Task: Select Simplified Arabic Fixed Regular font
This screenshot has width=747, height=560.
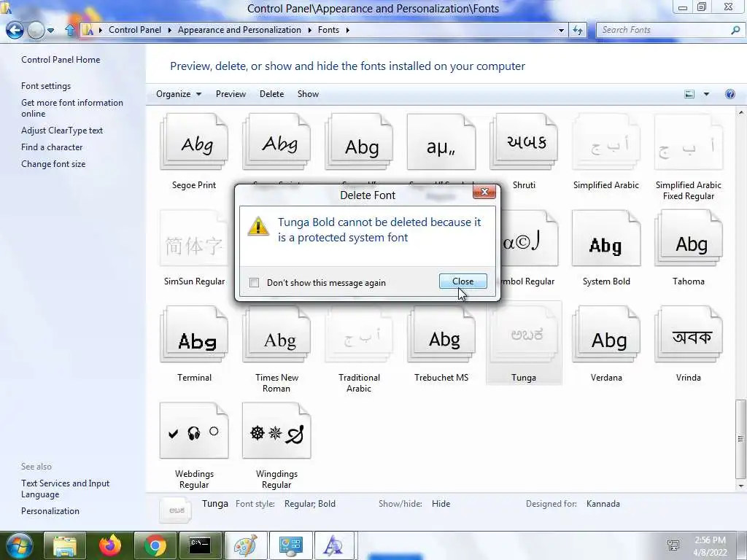Action: click(x=689, y=142)
